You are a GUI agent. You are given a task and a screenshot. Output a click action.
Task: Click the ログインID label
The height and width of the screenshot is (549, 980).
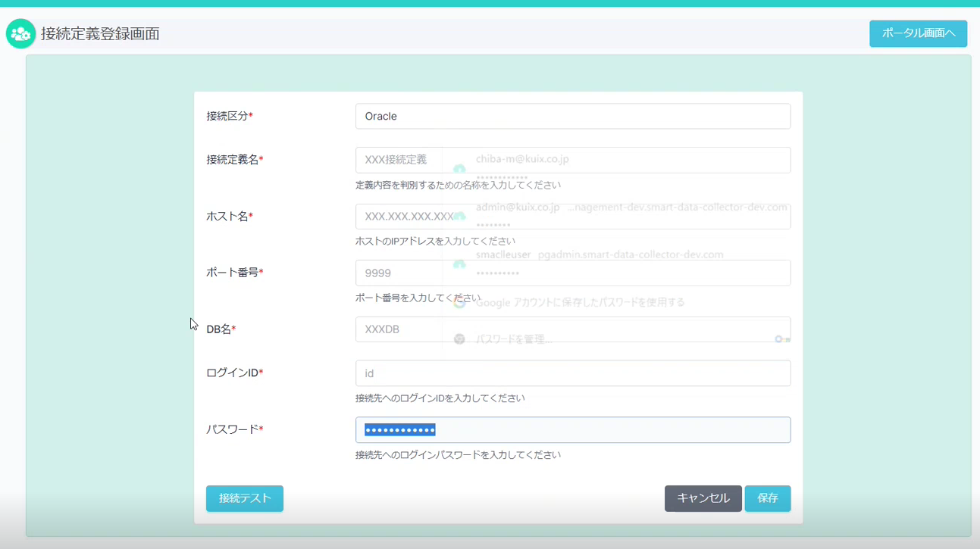[x=235, y=373]
